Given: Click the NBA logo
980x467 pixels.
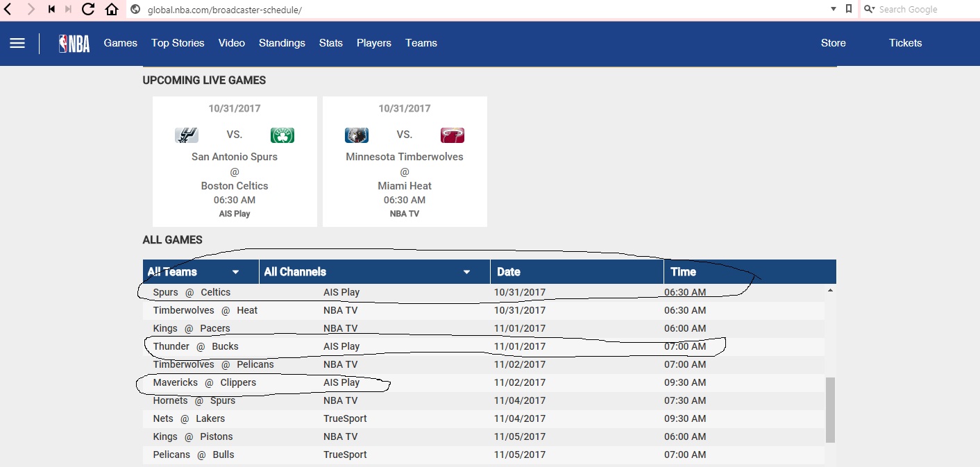Looking at the screenshot, I should point(74,43).
